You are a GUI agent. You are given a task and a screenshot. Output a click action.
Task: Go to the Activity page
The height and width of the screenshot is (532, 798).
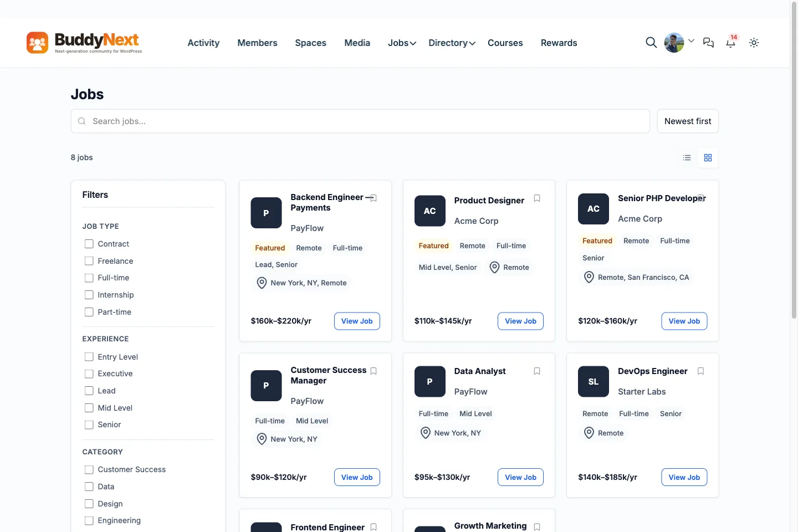[x=203, y=43]
